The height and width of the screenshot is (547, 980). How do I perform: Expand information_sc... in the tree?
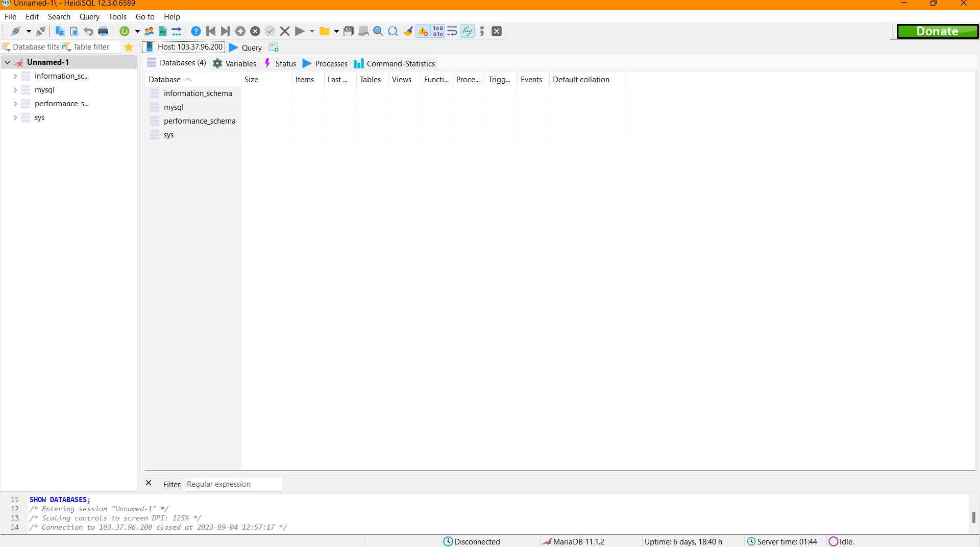pos(15,76)
